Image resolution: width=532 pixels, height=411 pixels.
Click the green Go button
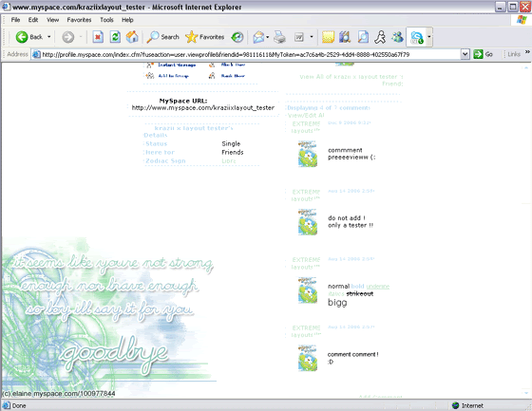pyautogui.click(x=483, y=54)
